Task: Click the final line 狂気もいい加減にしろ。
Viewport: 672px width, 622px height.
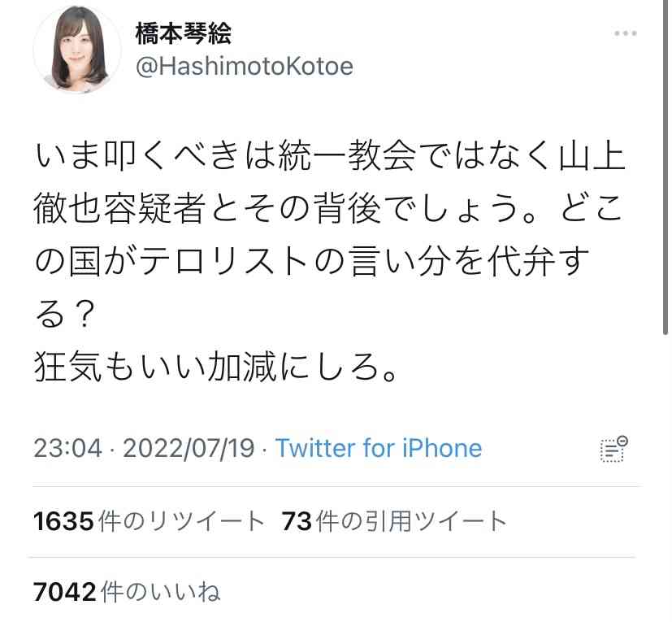Action: tap(215, 367)
